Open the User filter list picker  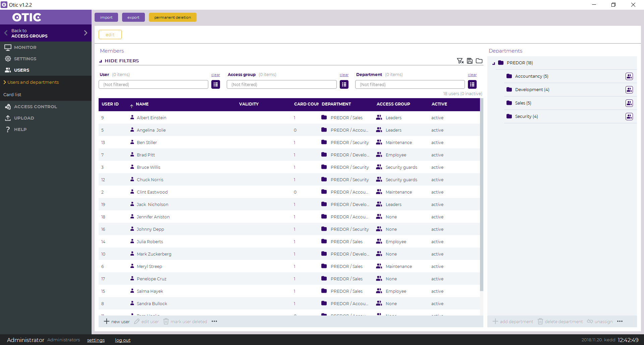tap(216, 84)
